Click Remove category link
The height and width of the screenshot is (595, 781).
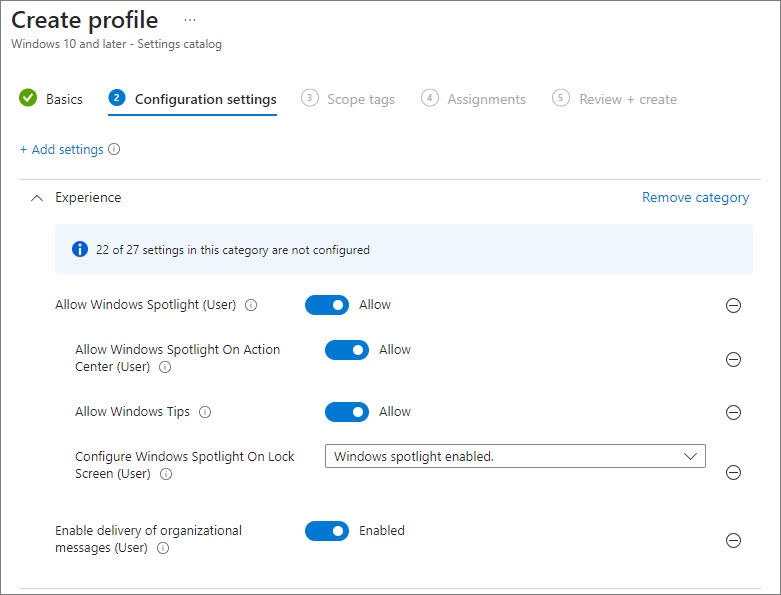point(695,197)
